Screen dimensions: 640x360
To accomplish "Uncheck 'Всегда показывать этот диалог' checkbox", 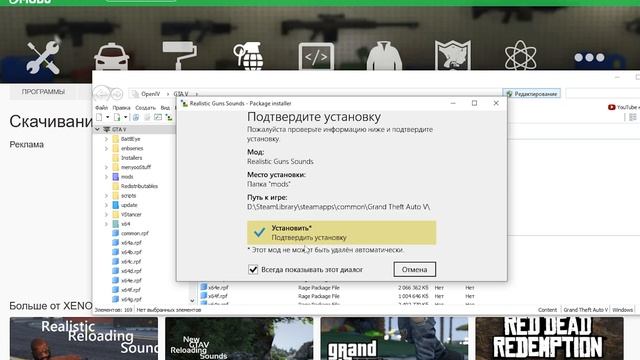I will point(253,269).
